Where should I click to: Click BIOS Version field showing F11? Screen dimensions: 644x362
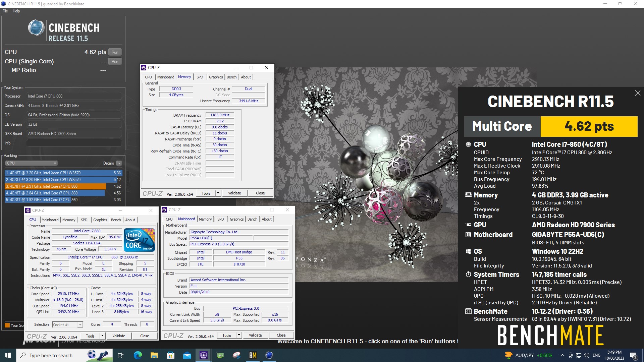[239, 286]
